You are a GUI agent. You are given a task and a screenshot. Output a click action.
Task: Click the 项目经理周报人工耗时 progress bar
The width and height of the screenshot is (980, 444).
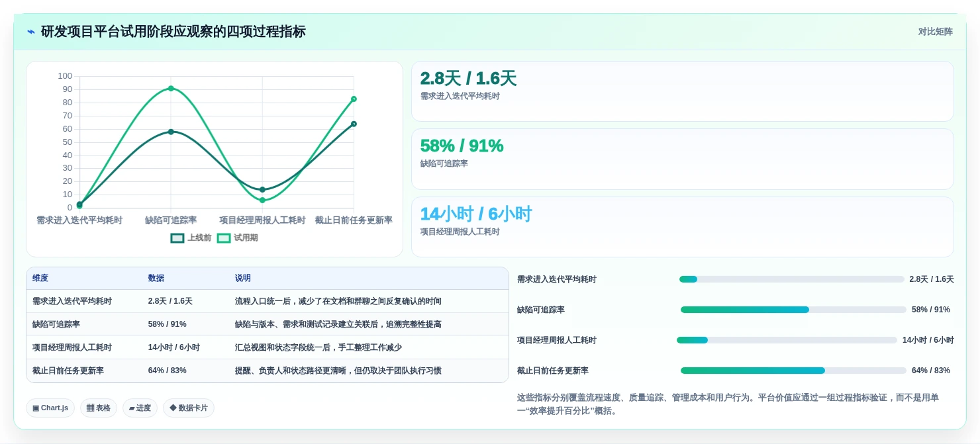pos(787,340)
